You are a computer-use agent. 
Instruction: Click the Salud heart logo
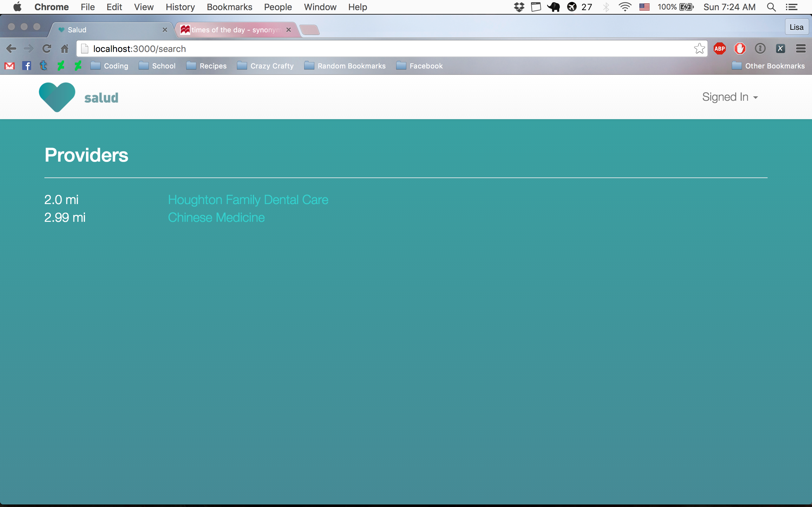57,97
